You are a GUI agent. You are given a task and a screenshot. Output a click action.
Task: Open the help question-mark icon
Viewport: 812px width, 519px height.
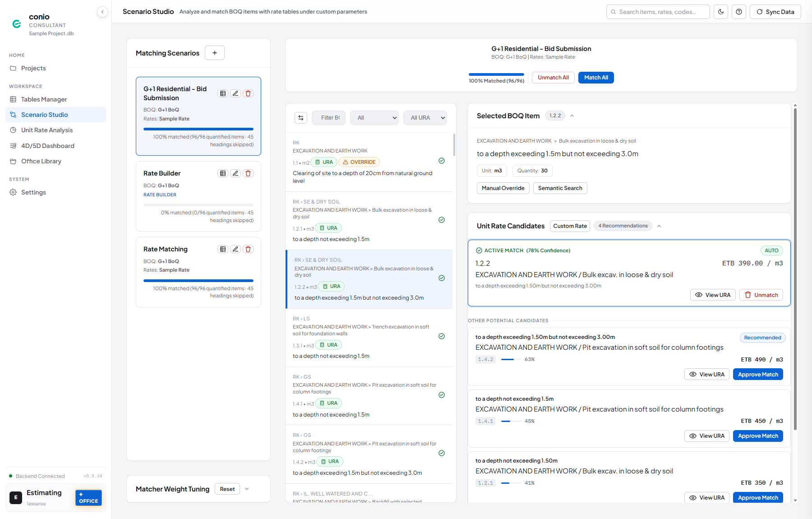click(739, 12)
